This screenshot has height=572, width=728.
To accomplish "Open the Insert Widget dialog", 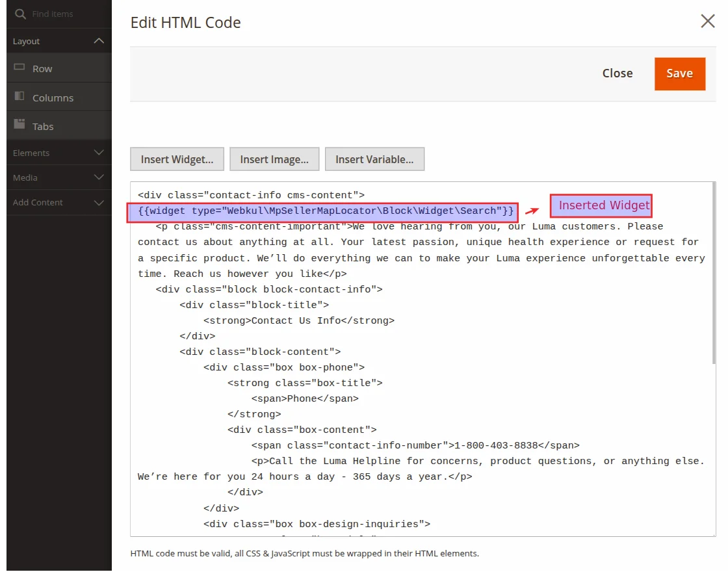I will 176,159.
